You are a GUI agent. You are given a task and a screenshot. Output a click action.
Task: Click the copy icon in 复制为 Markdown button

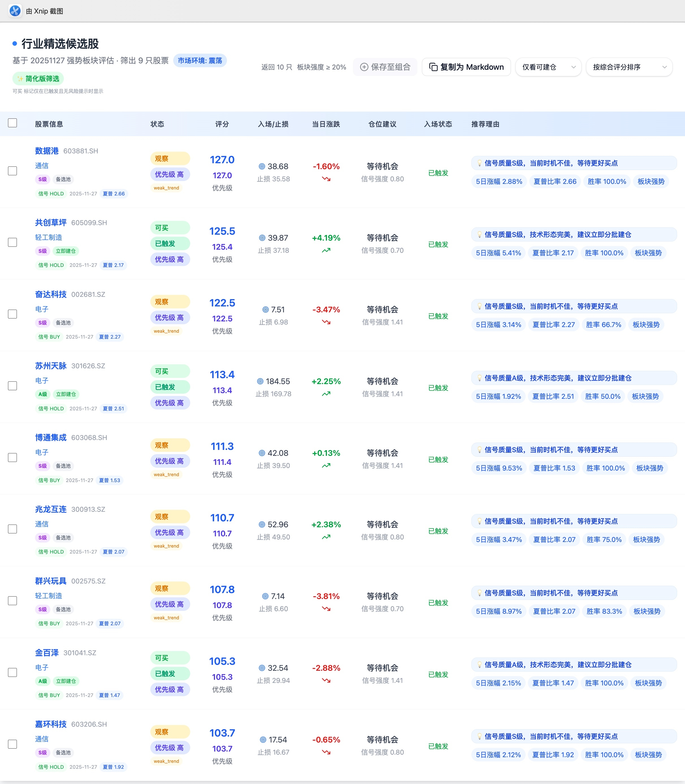(433, 67)
